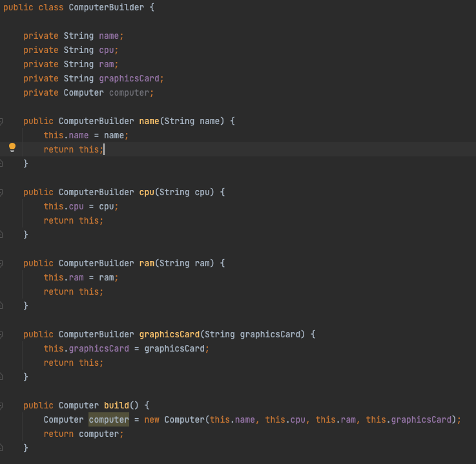Viewport: 476px width, 464px height.
Task: Click 'this.ram' in the Computer constructor call
Action: pyautogui.click(x=336, y=419)
